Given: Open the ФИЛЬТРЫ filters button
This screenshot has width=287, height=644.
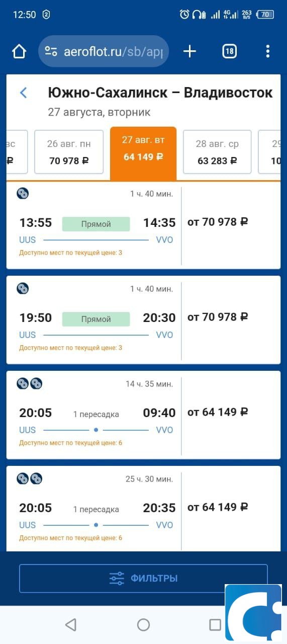Looking at the screenshot, I should pos(143,578).
